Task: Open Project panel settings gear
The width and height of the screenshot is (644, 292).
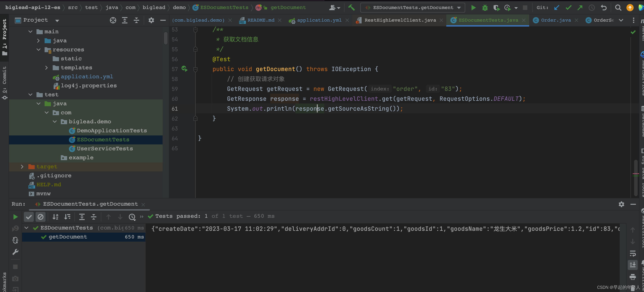Action: tap(151, 20)
